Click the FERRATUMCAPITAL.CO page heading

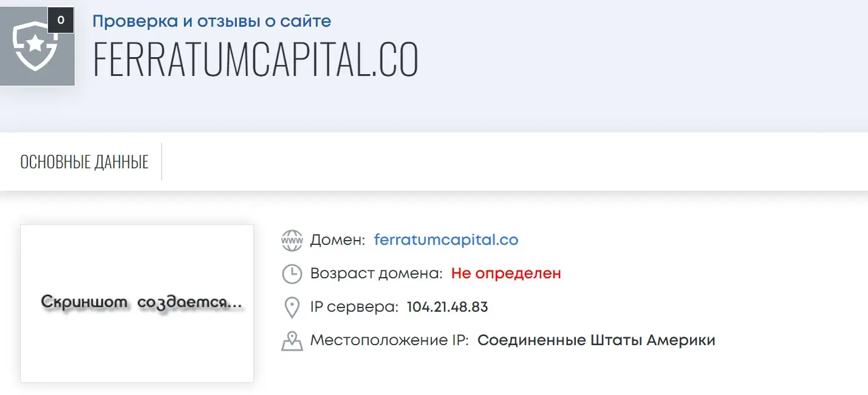(256, 58)
